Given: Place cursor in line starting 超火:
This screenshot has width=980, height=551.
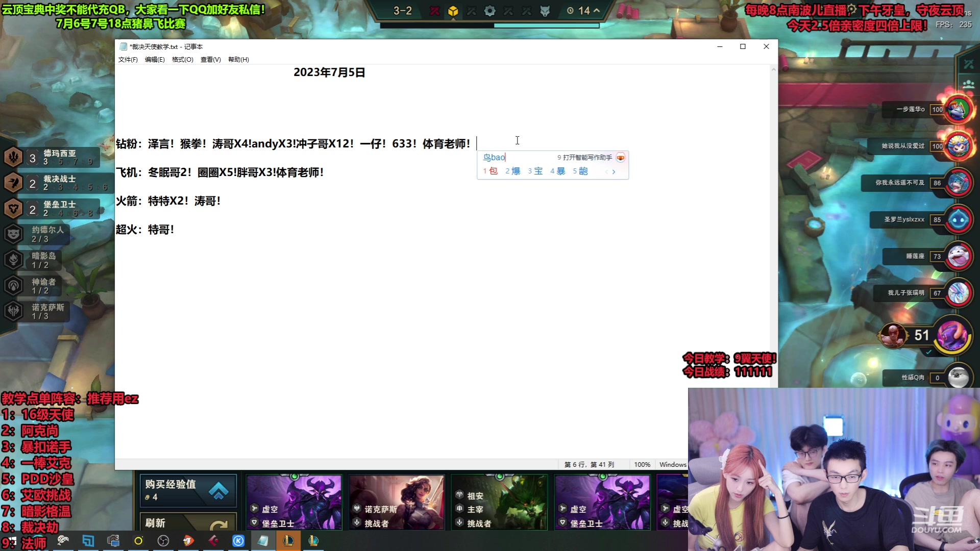Looking at the screenshot, I should pyautogui.click(x=145, y=230).
